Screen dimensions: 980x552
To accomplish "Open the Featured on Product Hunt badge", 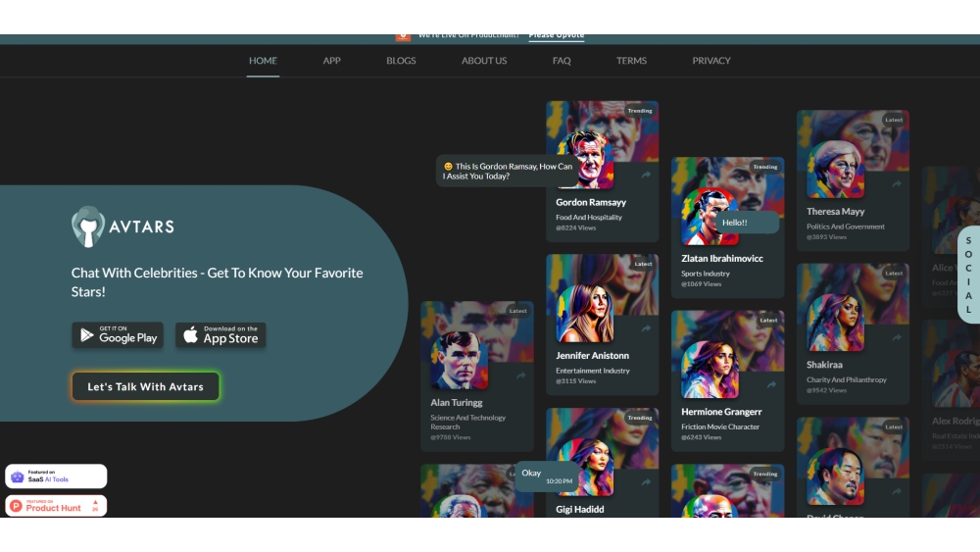I will [56, 506].
